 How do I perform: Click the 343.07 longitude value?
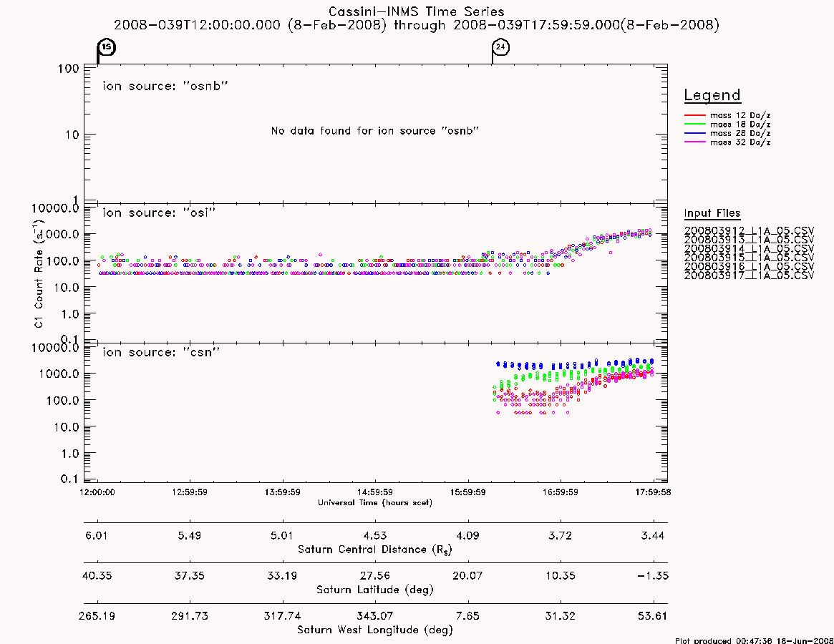[x=375, y=616]
